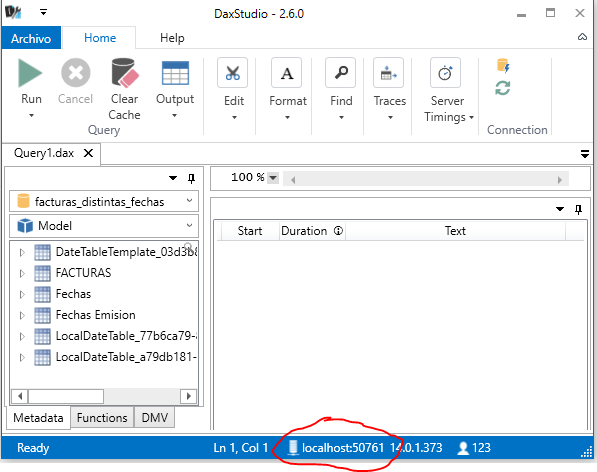The height and width of the screenshot is (472, 597).
Task: Click the metadata tree scroll right arrow
Action: (x=188, y=396)
